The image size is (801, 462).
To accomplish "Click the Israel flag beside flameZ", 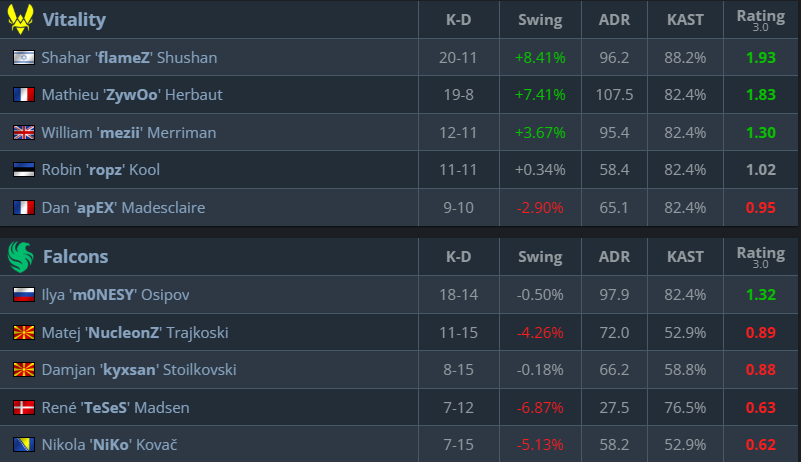I will 23,58.
